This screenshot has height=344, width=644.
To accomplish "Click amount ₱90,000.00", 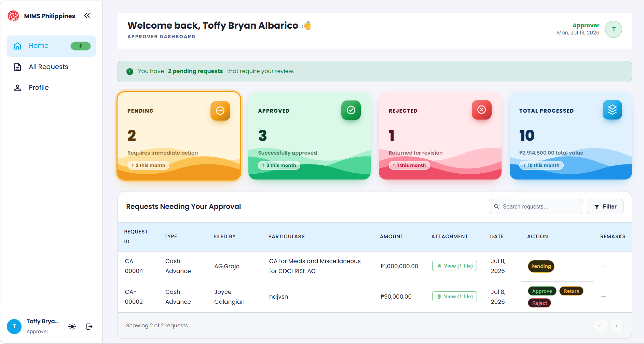I will pos(396,297).
